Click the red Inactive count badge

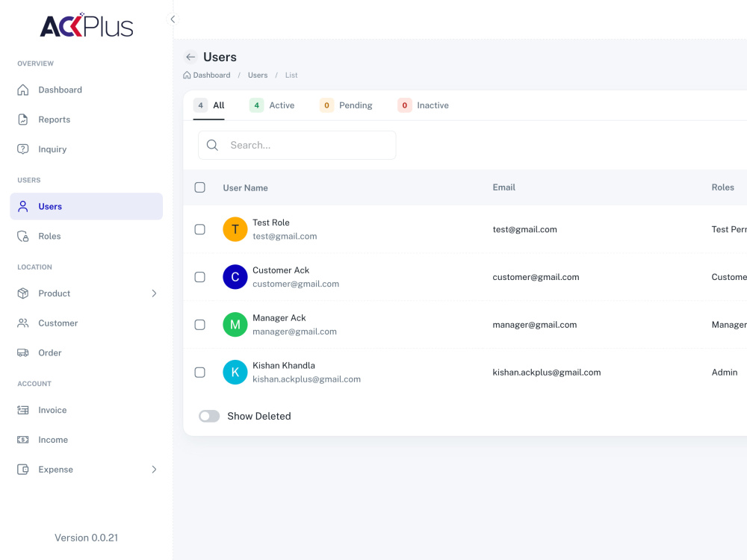tap(404, 105)
